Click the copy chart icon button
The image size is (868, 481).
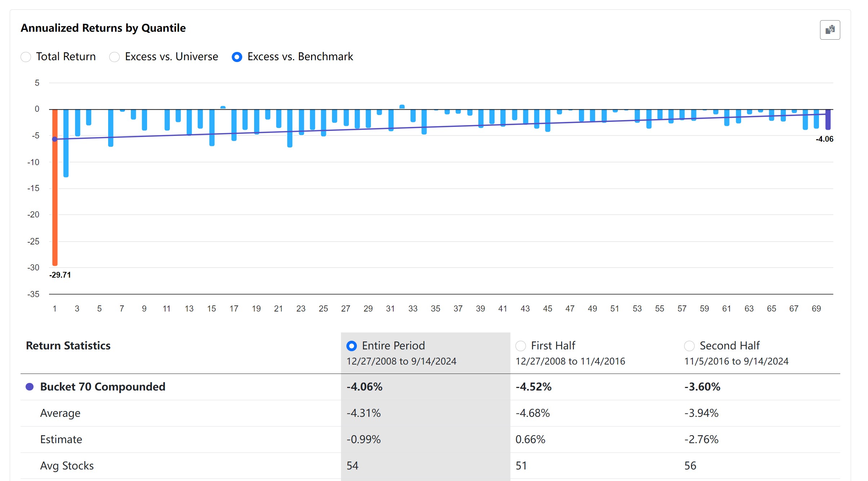click(830, 30)
